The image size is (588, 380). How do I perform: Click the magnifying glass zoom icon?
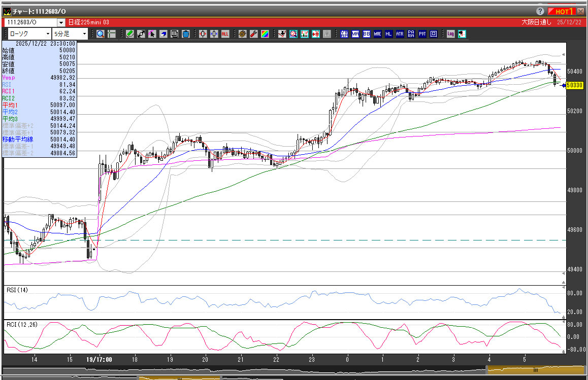tap(100, 34)
